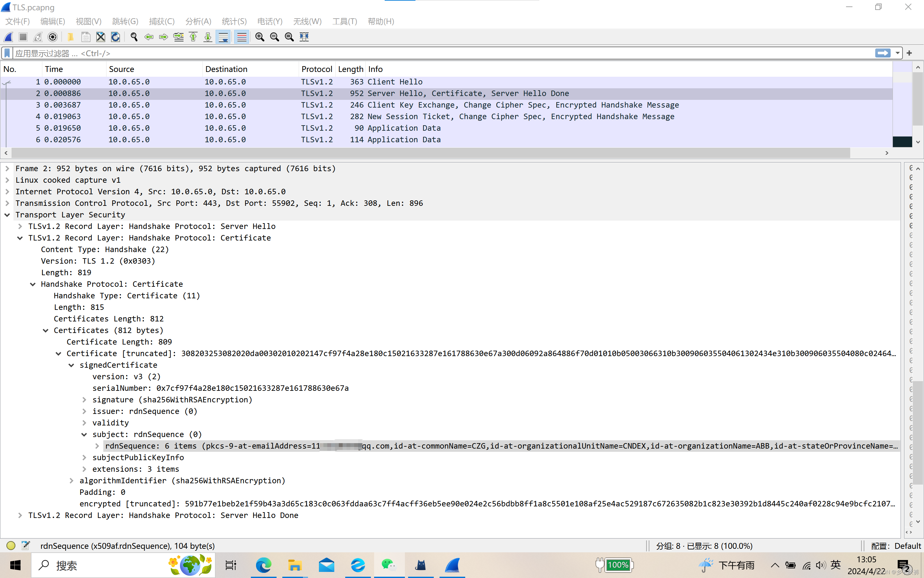Open the Windows Start menu
924x578 pixels.
(x=15, y=565)
